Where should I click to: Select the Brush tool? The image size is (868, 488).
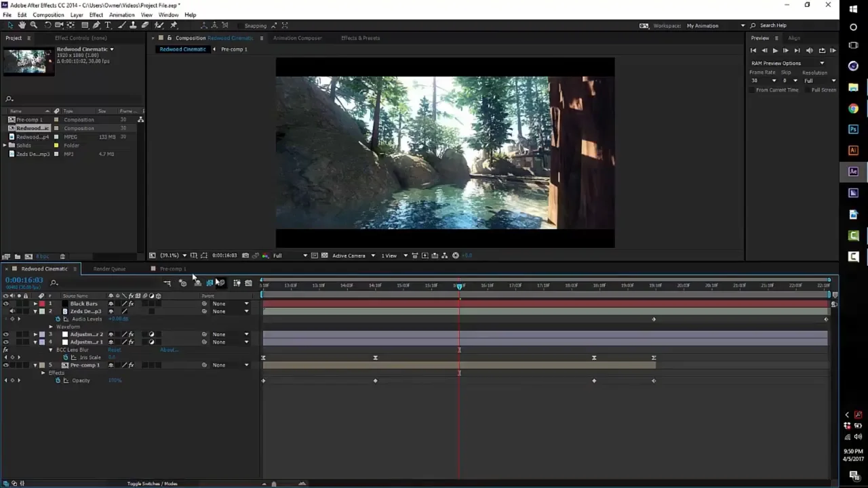coord(121,25)
